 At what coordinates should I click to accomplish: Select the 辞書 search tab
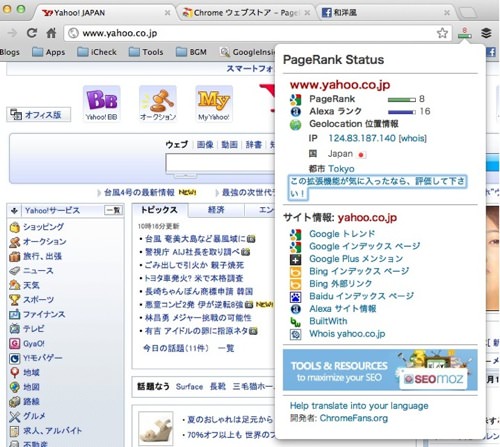point(254,145)
